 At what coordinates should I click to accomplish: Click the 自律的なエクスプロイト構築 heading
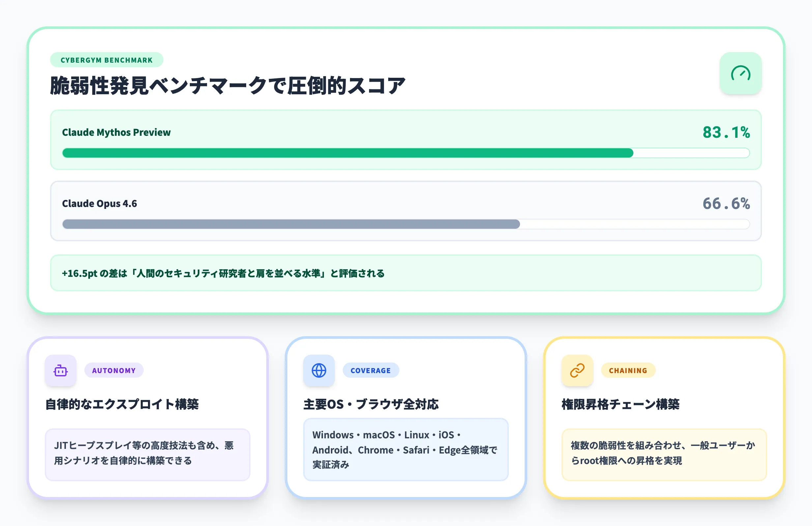click(122, 404)
